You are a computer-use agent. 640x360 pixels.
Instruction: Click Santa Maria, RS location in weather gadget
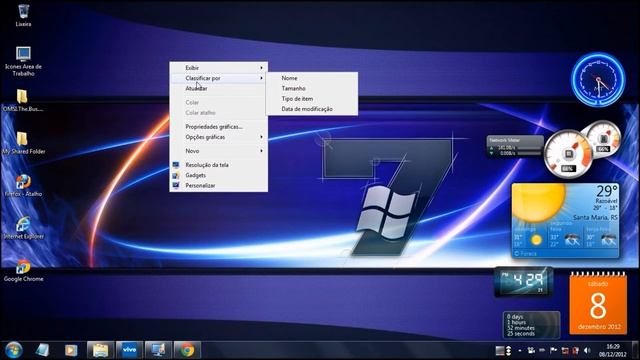[595, 218]
